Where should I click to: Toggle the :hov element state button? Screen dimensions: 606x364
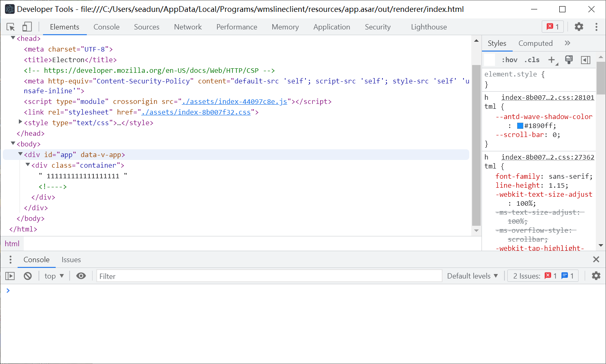pyautogui.click(x=510, y=60)
